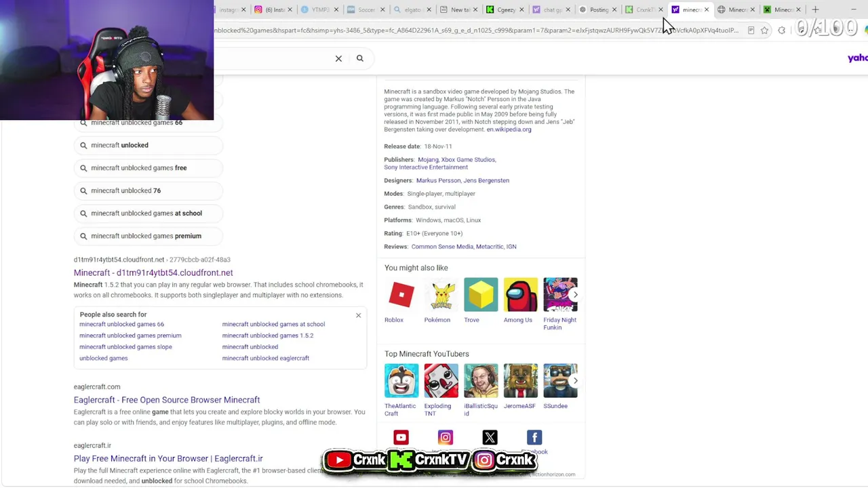The width and height of the screenshot is (868, 488).
Task: Click the browser address bar URL
Action: tap(477, 30)
